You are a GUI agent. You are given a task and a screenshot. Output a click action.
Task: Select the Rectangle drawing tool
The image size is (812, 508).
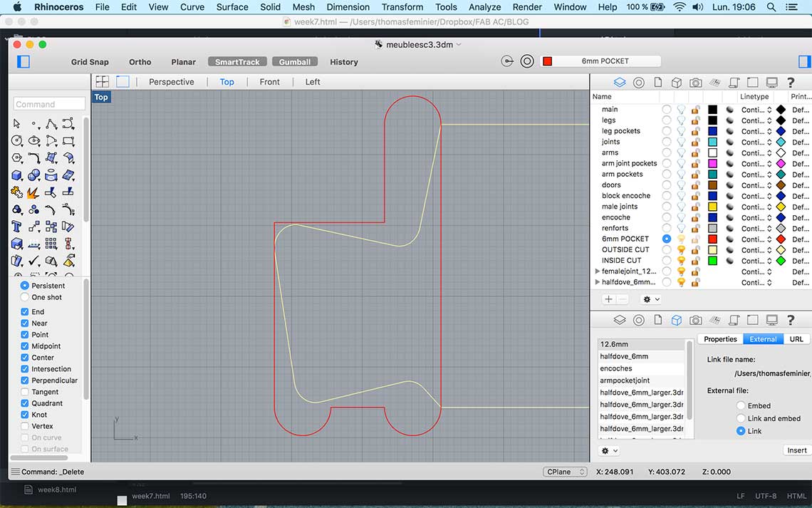pyautogui.click(x=68, y=141)
